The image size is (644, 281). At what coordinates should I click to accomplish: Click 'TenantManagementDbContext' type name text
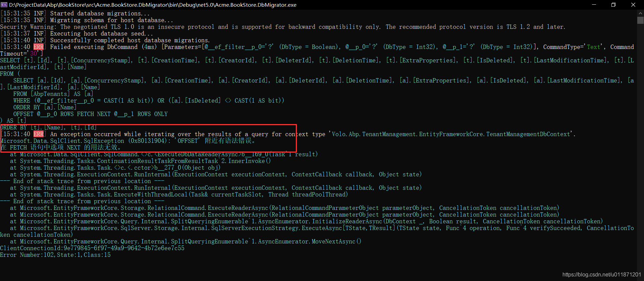coord(528,134)
